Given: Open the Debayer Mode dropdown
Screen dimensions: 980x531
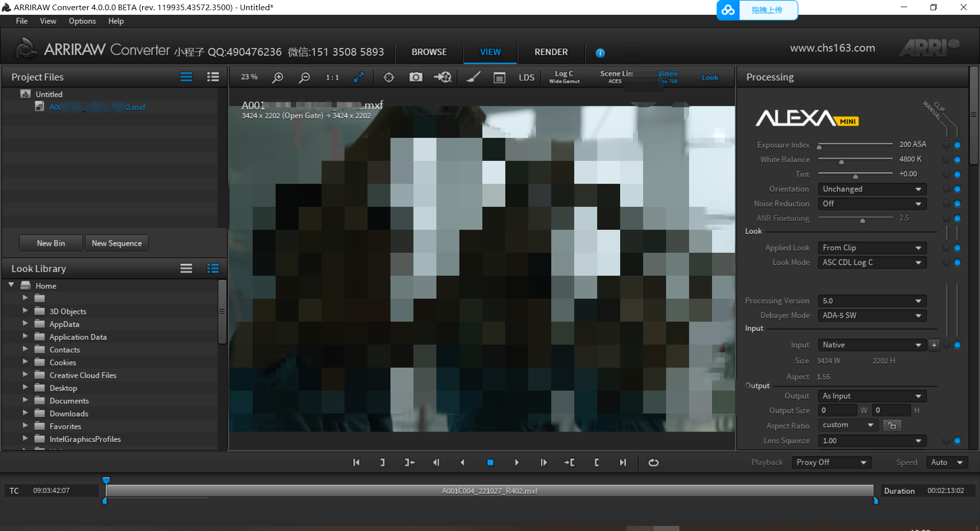Looking at the screenshot, I should coord(872,316).
